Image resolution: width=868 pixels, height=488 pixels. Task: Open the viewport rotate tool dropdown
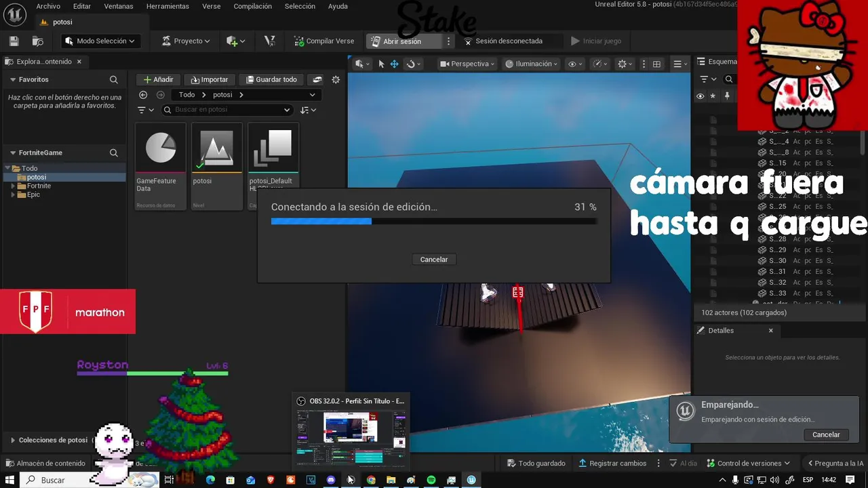point(413,64)
